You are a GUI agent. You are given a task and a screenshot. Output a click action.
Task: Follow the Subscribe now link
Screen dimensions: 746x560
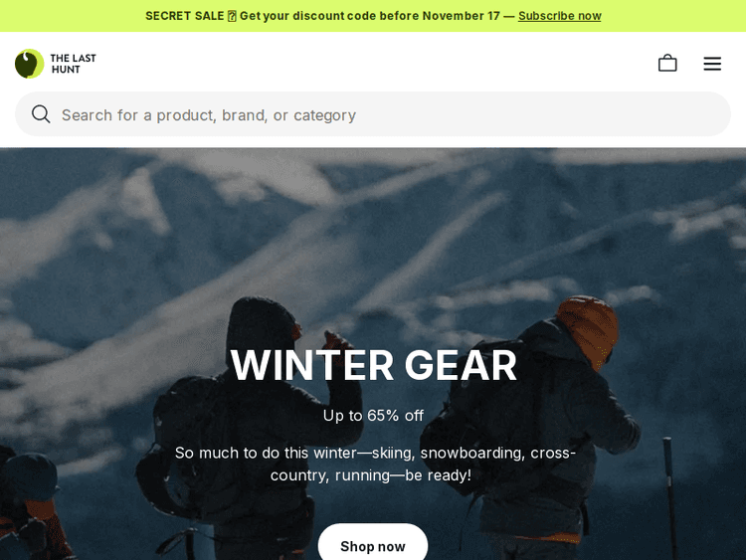pyautogui.click(x=559, y=16)
